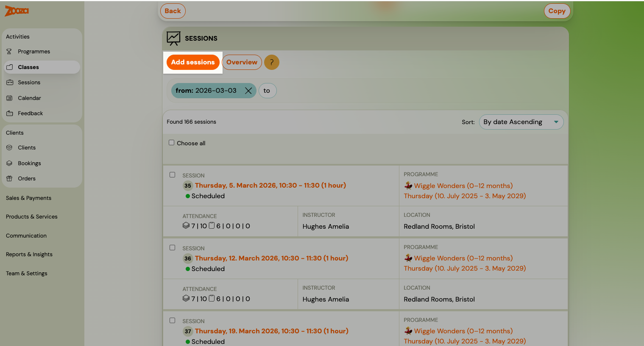
Task: Click Scheduled status of session 35
Action: (208, 196)
